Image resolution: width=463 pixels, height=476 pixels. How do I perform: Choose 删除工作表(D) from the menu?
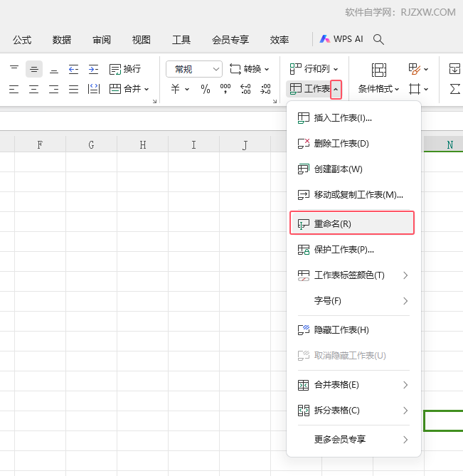coord(353,143)
